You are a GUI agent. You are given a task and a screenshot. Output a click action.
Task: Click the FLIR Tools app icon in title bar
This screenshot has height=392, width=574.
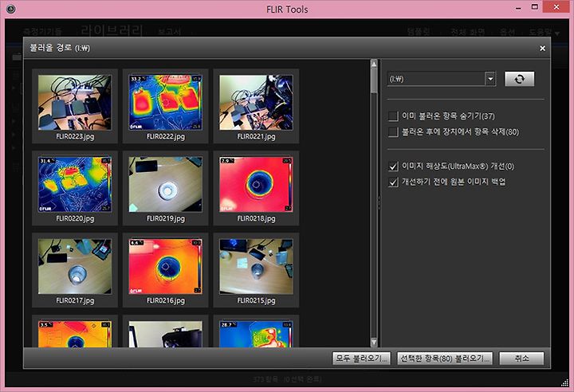11,9
